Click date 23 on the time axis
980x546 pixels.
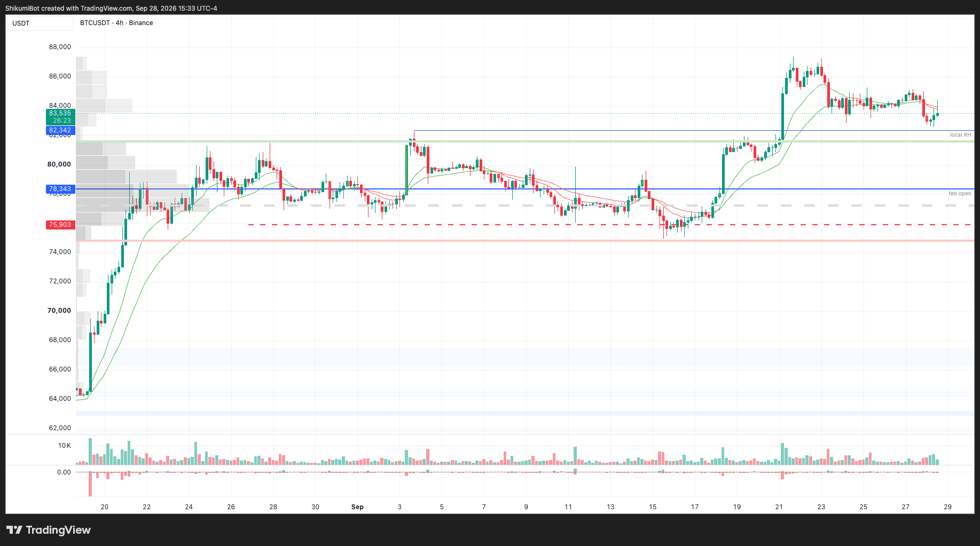pyautogui.click(x=821, y=507)
